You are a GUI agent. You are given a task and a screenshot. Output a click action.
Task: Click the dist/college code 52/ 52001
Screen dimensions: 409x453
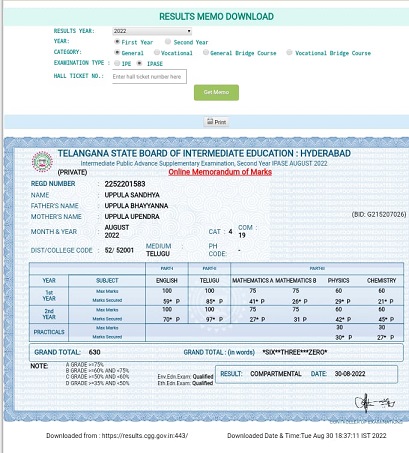tap(119, 250)
